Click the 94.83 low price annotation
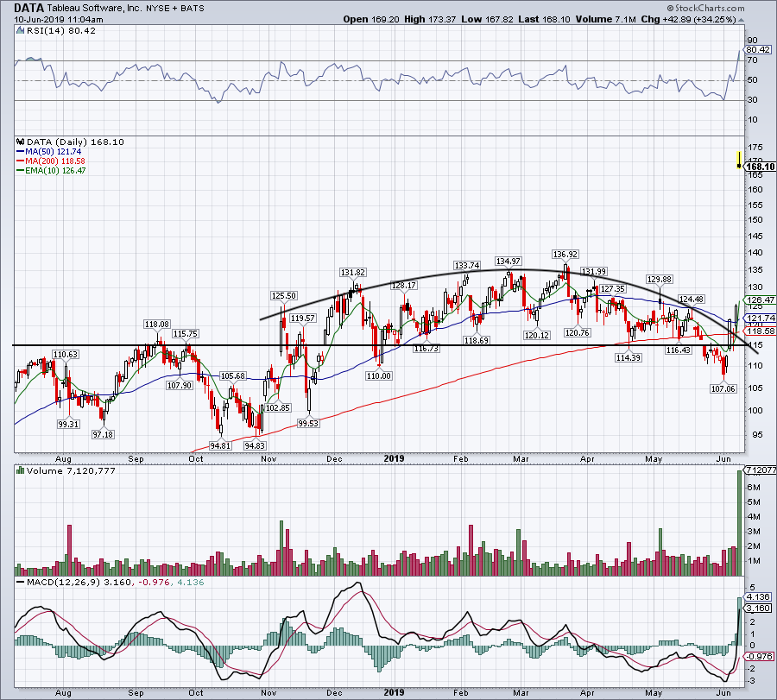Screen dimensions: 777x700 pyautogui.click(x=255, y=445)
